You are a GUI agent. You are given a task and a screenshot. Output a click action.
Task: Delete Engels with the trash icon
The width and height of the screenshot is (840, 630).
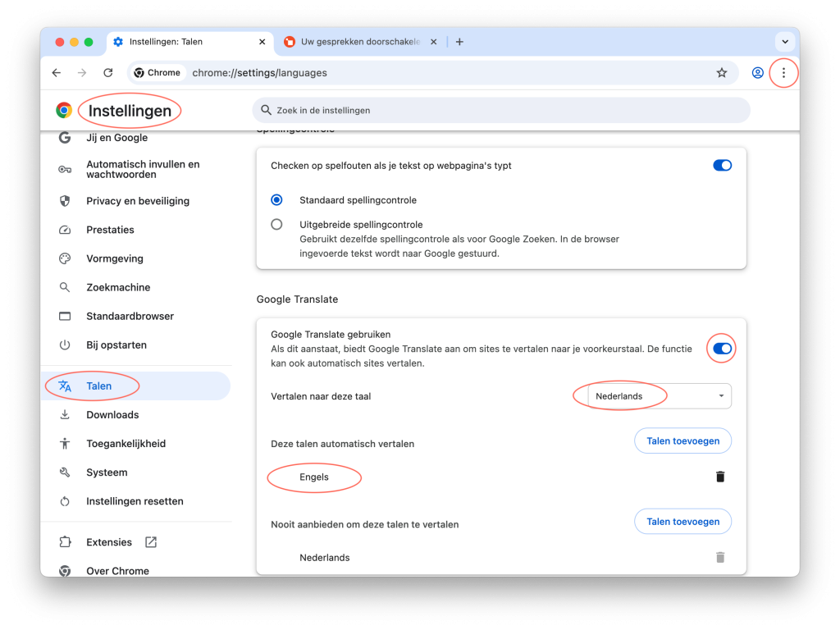[x=720, y=477]
